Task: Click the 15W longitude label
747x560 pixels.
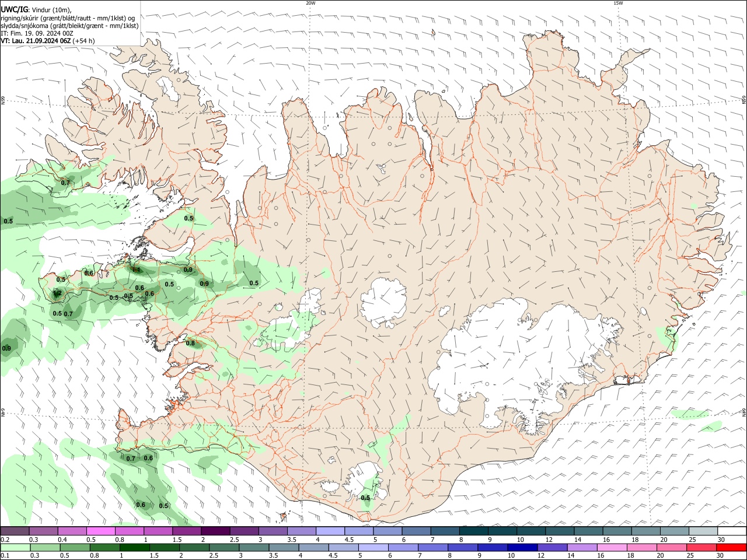Action: click(x=618, y=3)
